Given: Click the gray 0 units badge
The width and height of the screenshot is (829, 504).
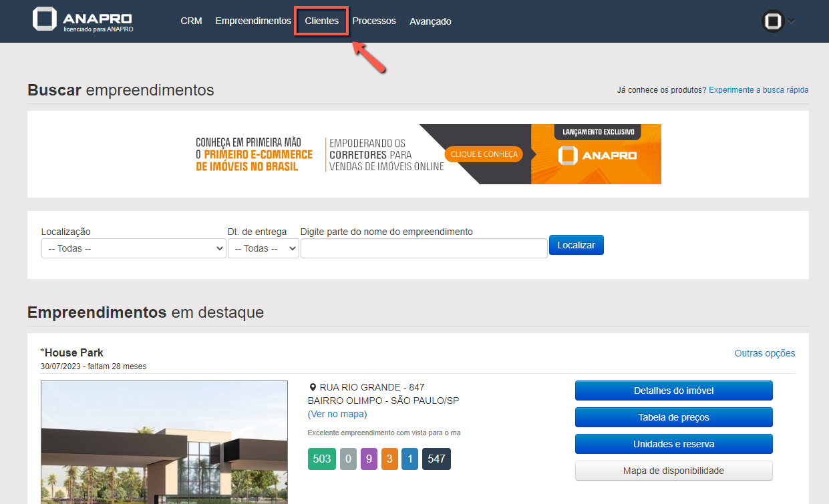Looking at the screenshot, I should tap(348, 459).
